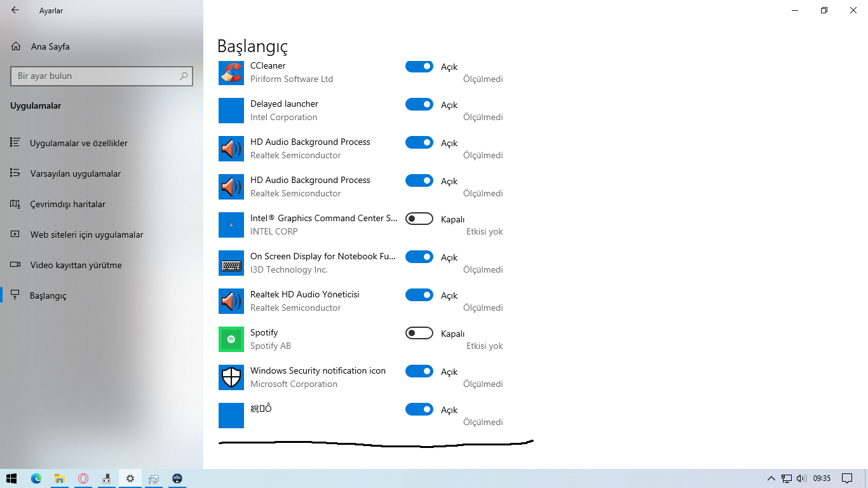
Task: Open Opera browser from the taskbar
Action: pos(83,478)
